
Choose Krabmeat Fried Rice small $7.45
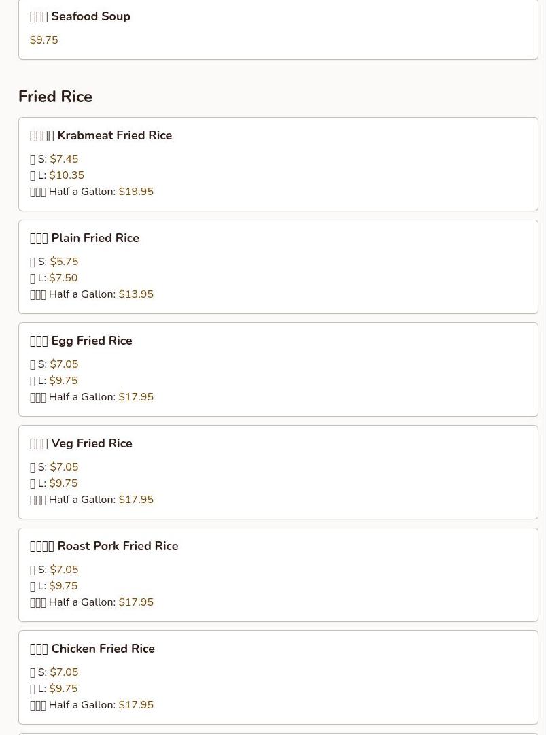(x=64, y=159)
